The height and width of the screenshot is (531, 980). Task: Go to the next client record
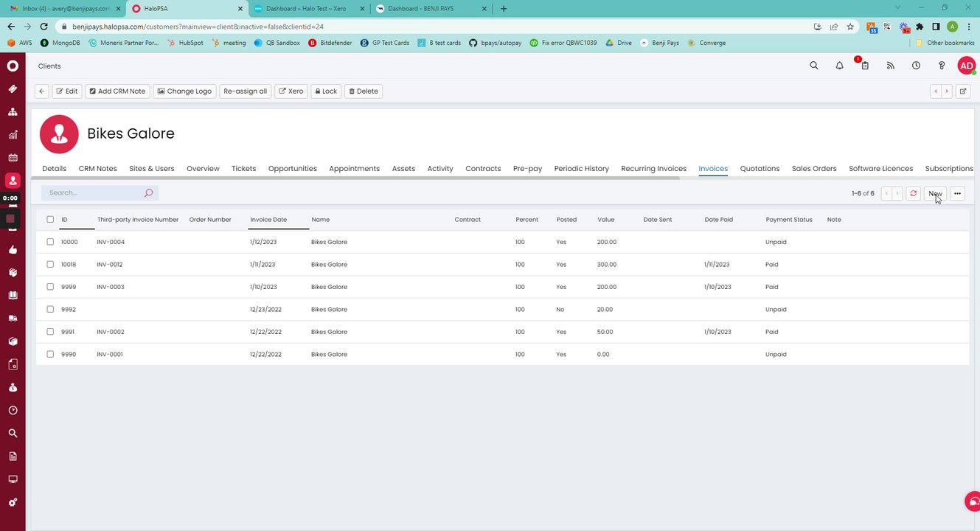(x=947, y=91)
